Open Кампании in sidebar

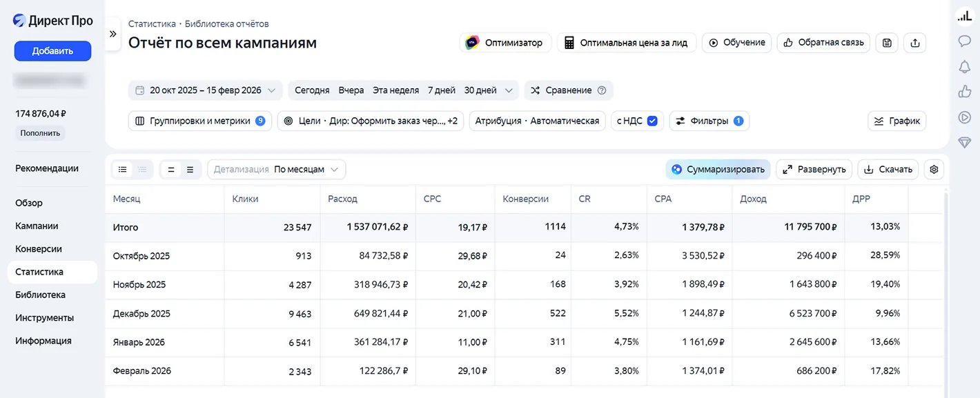pos(37,226)
